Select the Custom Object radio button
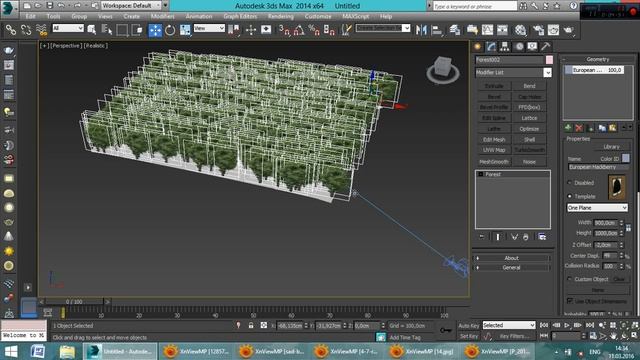 570,279
